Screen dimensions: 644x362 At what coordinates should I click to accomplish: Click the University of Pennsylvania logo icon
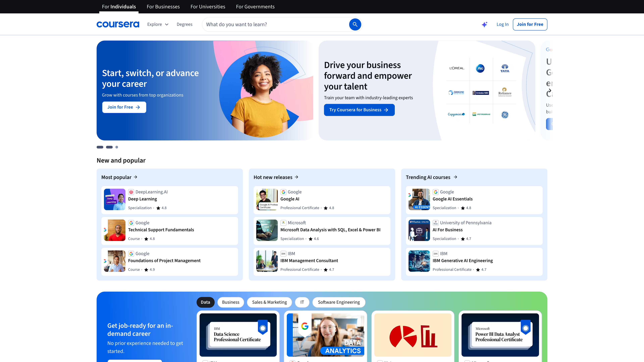436,223
